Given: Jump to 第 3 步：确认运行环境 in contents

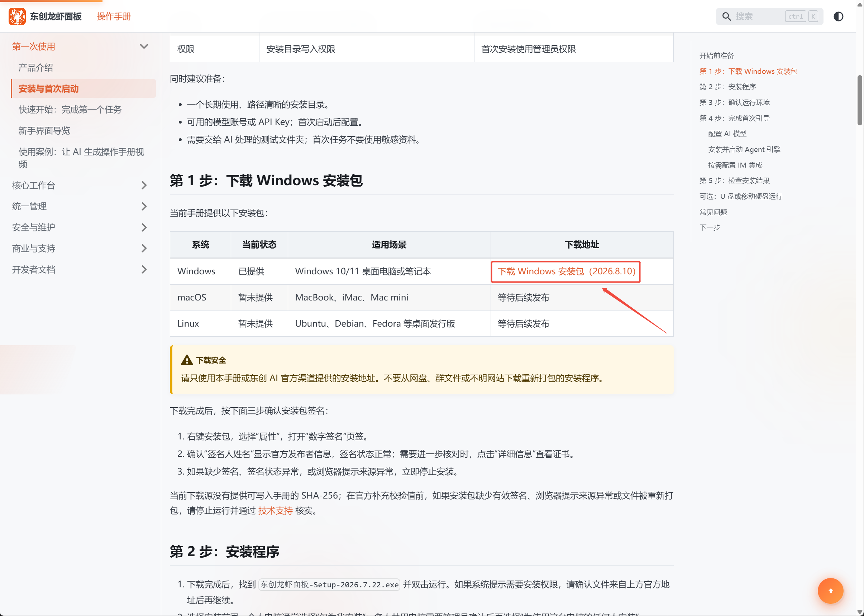Looking at the screenshot, I should coord(734,102).
